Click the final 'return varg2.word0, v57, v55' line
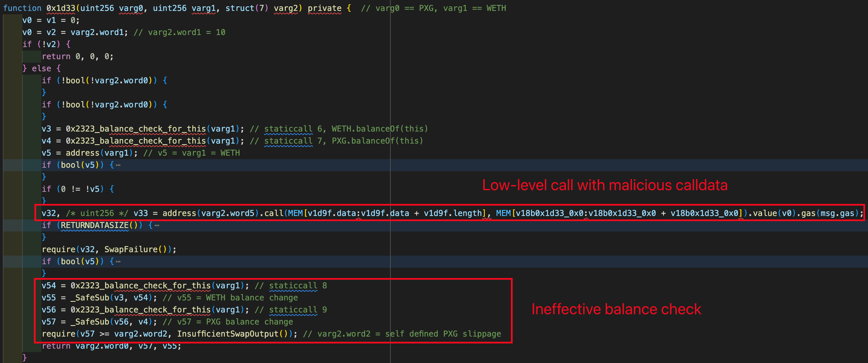Viewport: 868px width, 363px height. tap(111, 346)
